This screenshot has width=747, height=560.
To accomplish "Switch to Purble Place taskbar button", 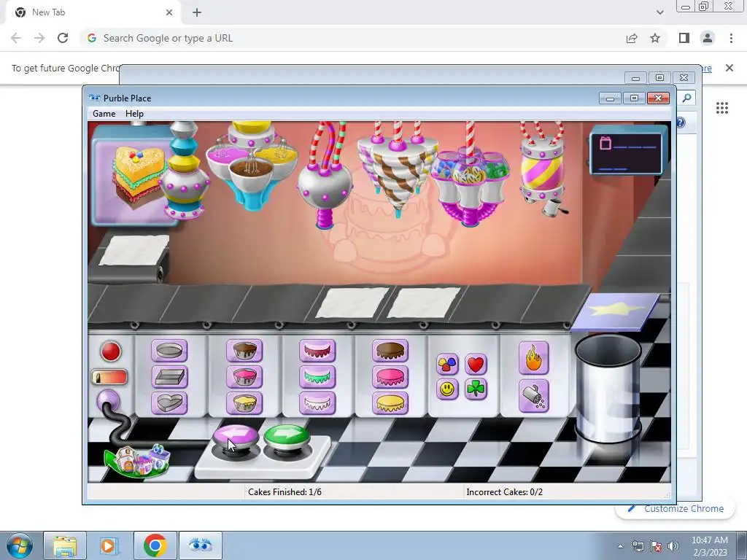I will tap(200, 545).
